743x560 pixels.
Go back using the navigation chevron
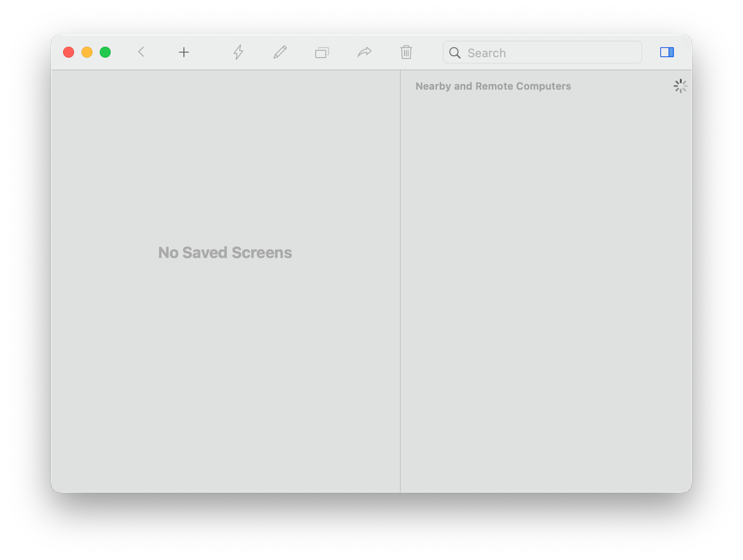(x=142, y=52)
